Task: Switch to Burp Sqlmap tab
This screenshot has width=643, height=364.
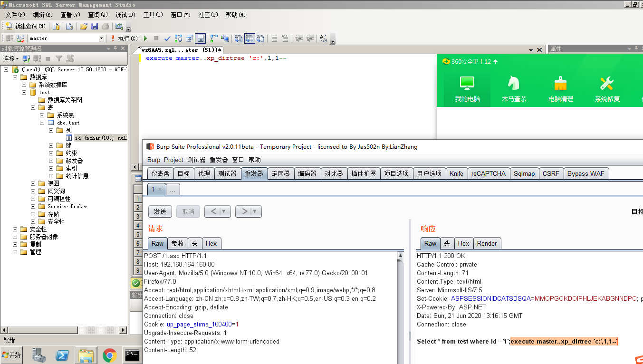Action: pos(524,173)
